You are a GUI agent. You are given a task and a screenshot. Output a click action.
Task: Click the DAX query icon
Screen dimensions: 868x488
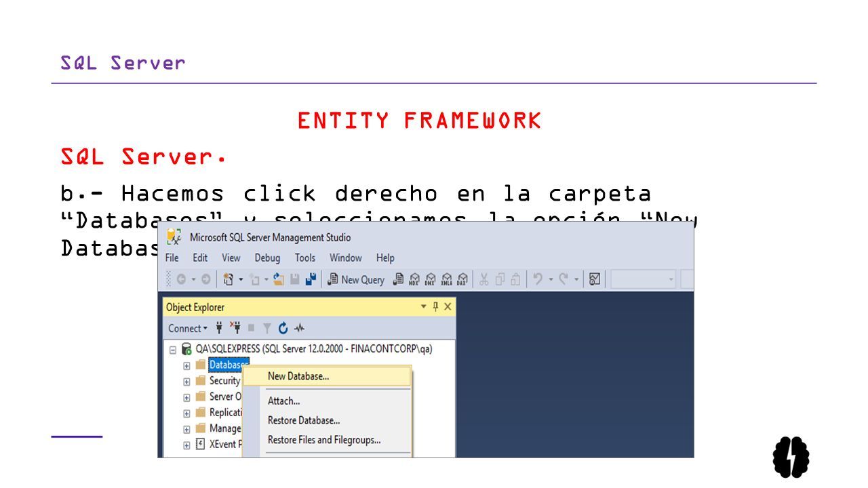[462, 279]
